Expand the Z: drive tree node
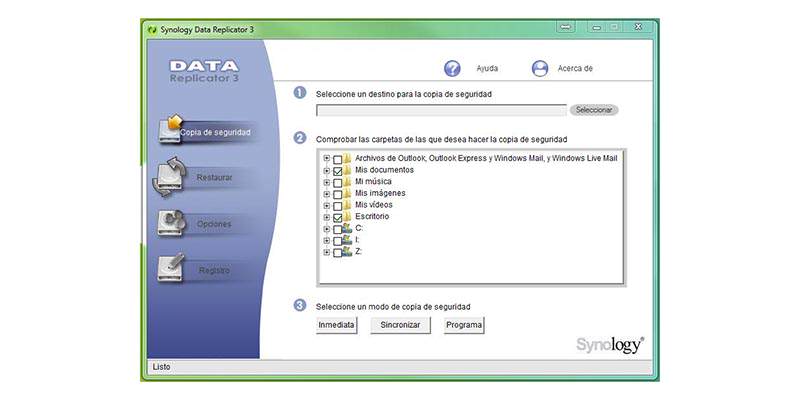This screenshot has height=400, width=800. coord(327,253)
